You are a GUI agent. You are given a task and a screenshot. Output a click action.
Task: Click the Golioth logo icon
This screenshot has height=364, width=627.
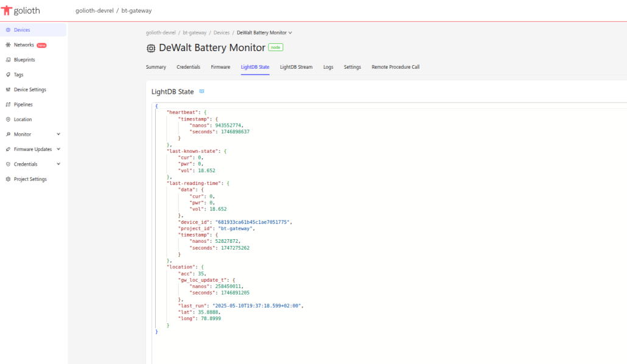[7, 10]
